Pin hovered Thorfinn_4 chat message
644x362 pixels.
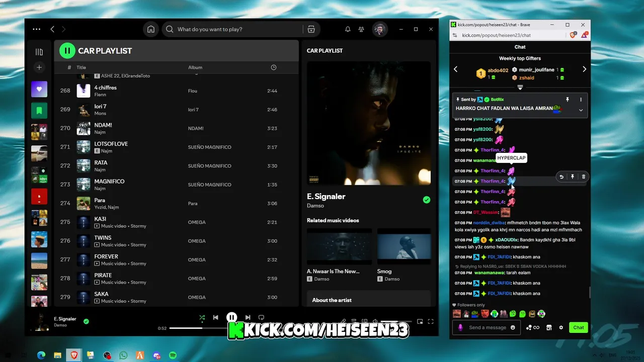[573, 176]
